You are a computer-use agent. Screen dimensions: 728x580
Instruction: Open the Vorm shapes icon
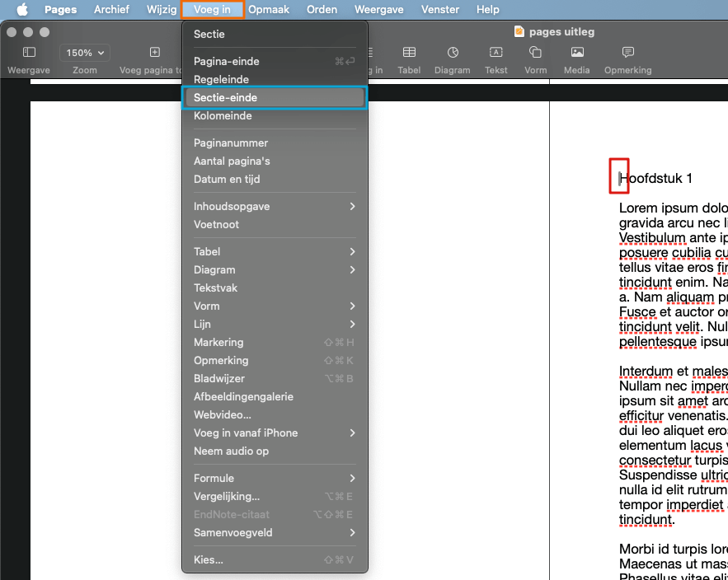[x=535, y=52]
